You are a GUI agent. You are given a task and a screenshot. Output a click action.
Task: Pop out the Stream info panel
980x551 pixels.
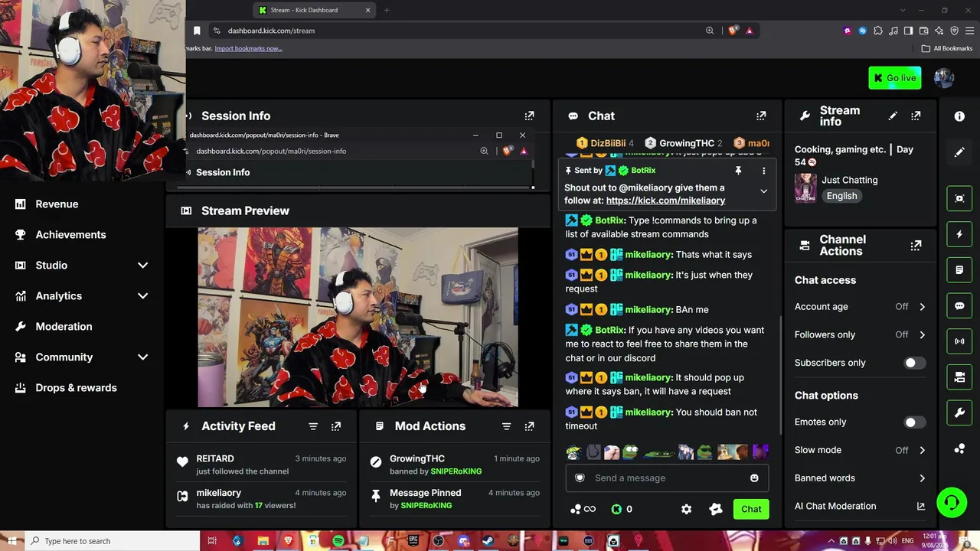[x=916, y=116]
